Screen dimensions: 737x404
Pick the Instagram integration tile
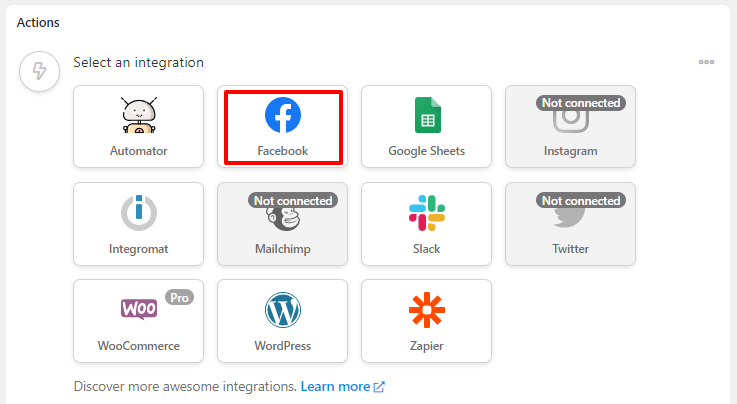[x=570, y=126]
